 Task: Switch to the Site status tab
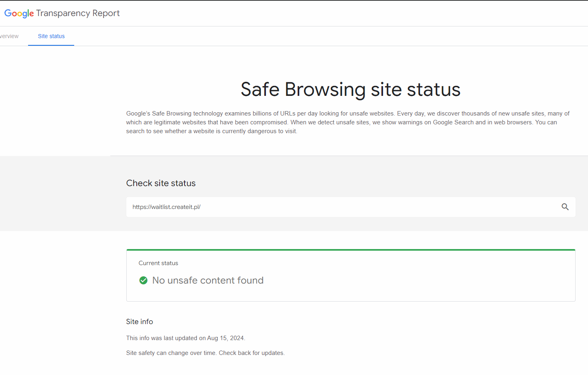51,36
